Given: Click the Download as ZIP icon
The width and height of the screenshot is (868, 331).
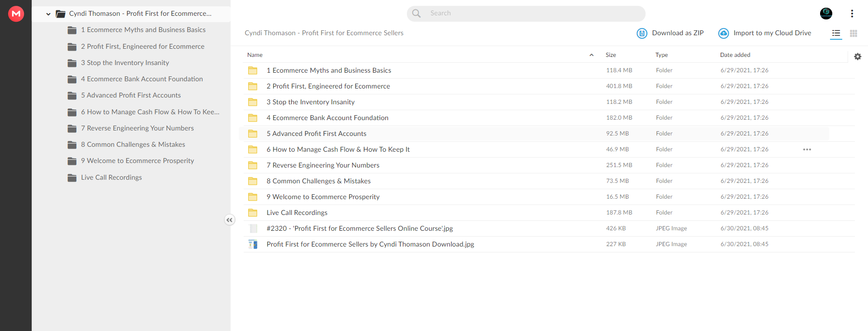Looking at the screenshot, I should (642, 33).
